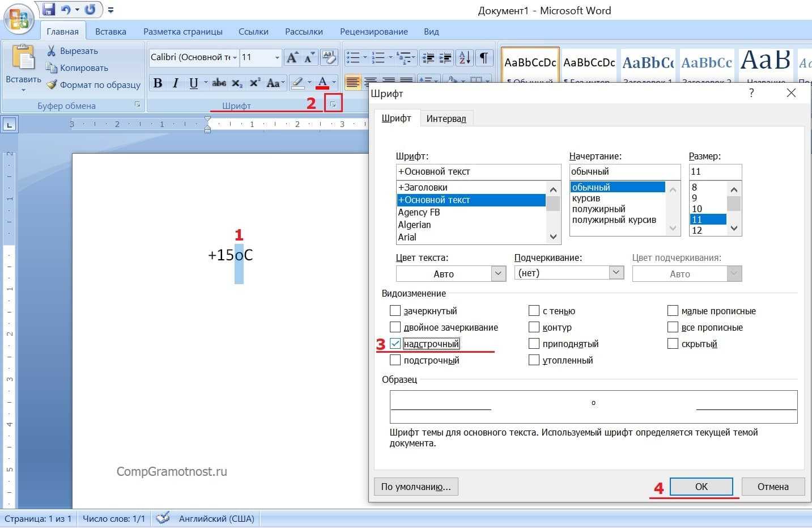The image size is (812, 528).
Task: Open Font dialog launcher in ribbon
Action: 333,104
